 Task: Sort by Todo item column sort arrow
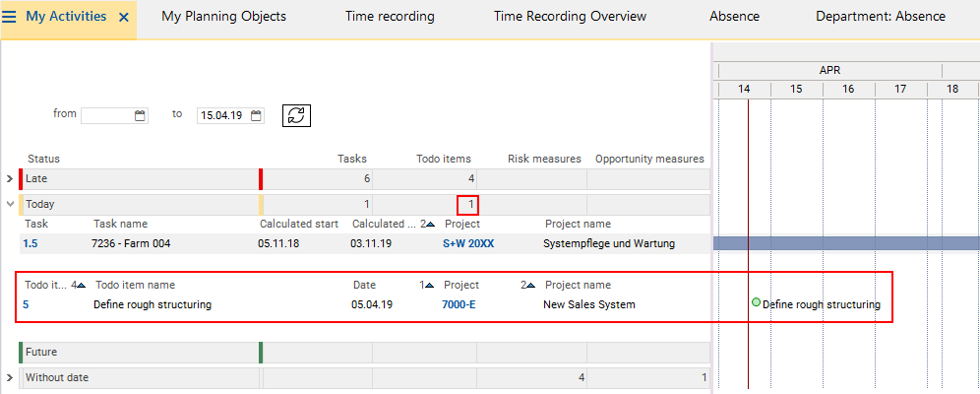(x=81, y=286)
